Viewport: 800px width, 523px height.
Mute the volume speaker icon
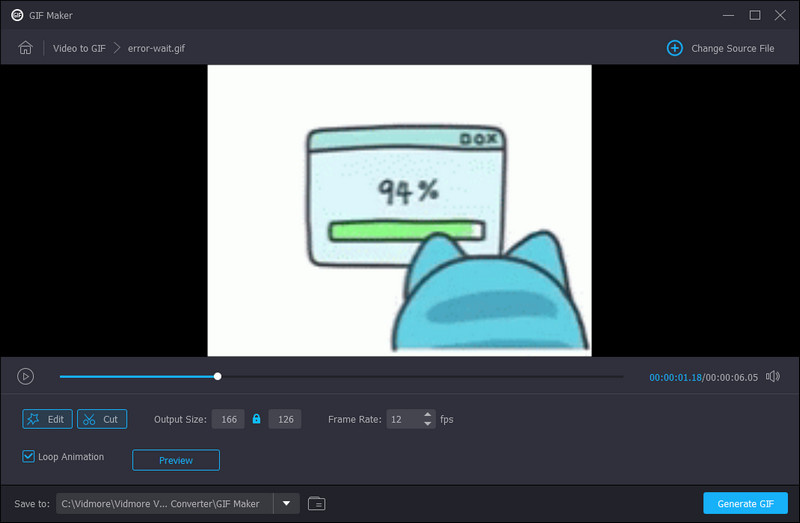tap(772, 377)
